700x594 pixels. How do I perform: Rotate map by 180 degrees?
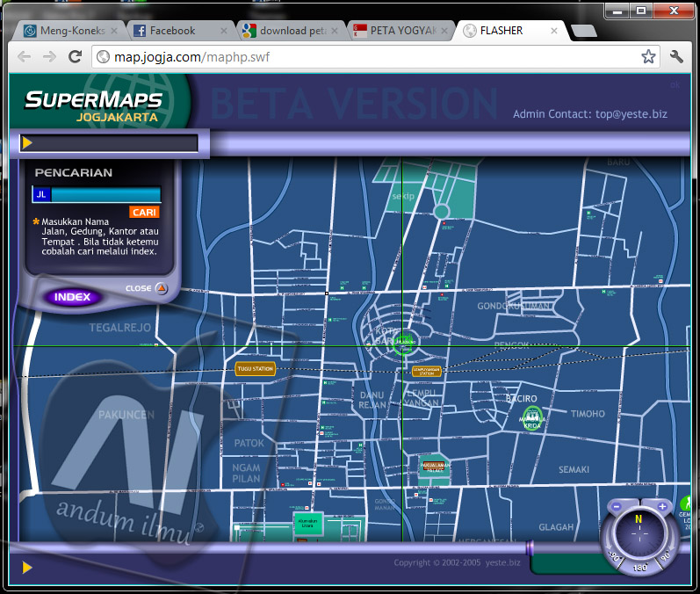pyautogui.click(x=639, y=568)
